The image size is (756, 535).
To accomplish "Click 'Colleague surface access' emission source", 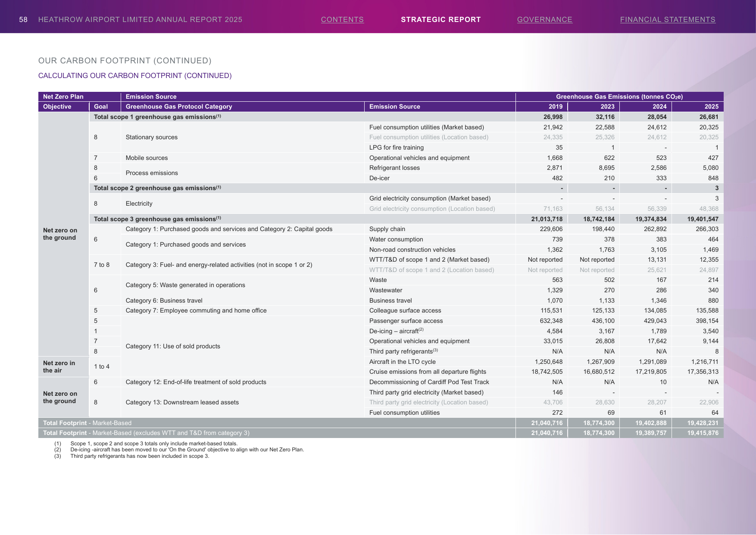I will click(405, 310).
